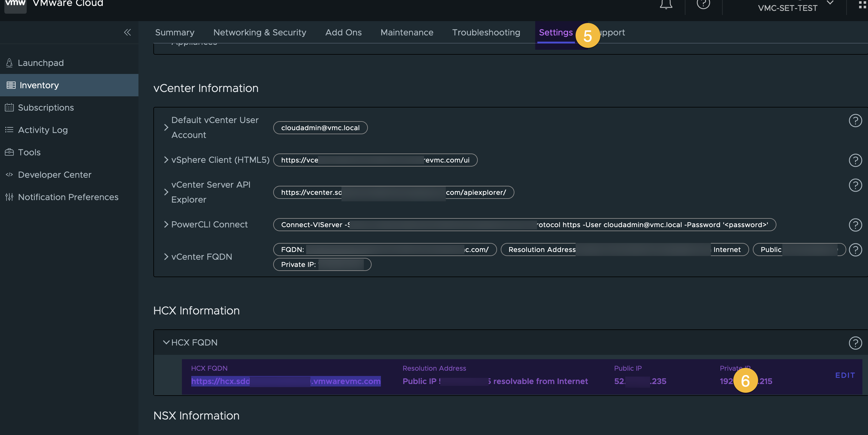This screenshot has height=435, width=868.
Task: Click the Tools toolbox icon
Action: 9,152
